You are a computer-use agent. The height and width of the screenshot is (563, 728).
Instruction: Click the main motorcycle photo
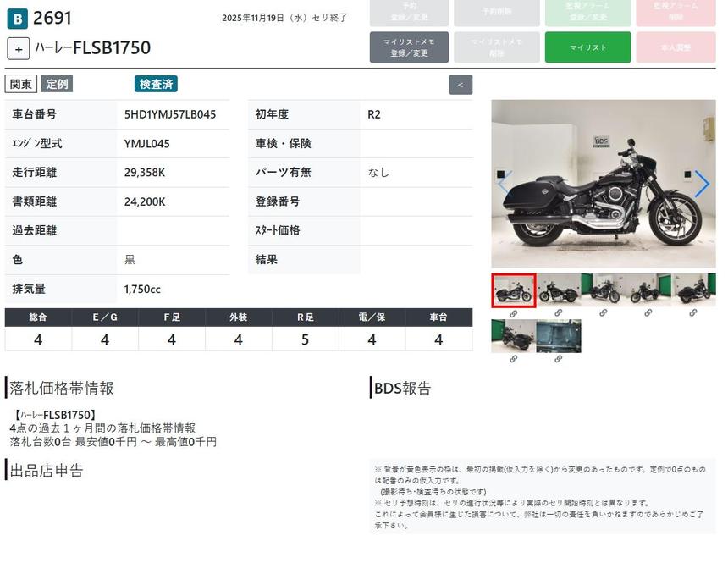pos(603,184)
